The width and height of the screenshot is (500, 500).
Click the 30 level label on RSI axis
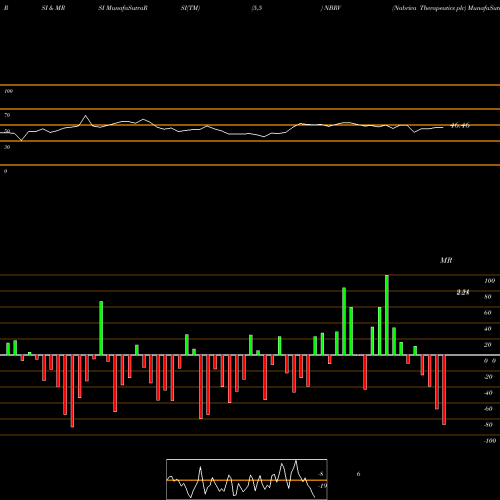coord(7,147)
